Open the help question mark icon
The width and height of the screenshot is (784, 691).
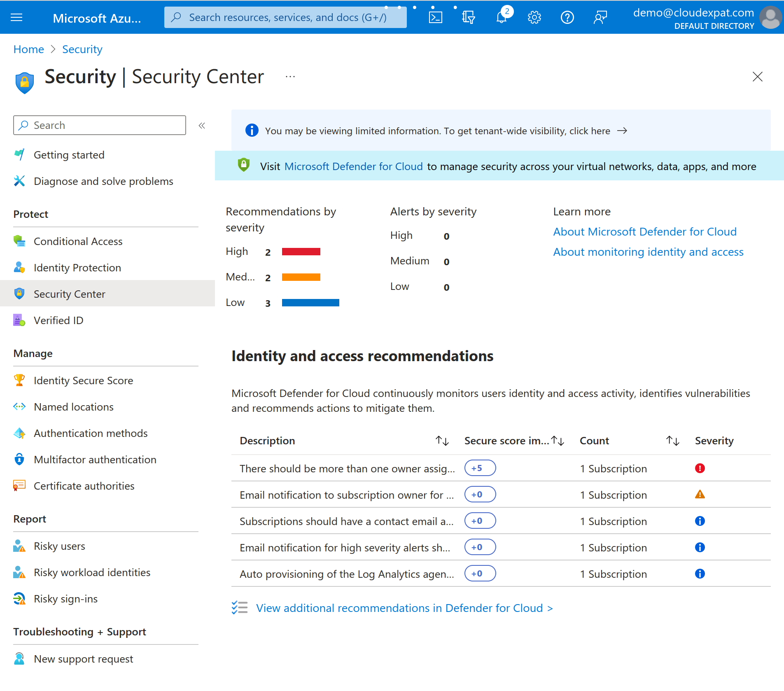coord(567,17)
